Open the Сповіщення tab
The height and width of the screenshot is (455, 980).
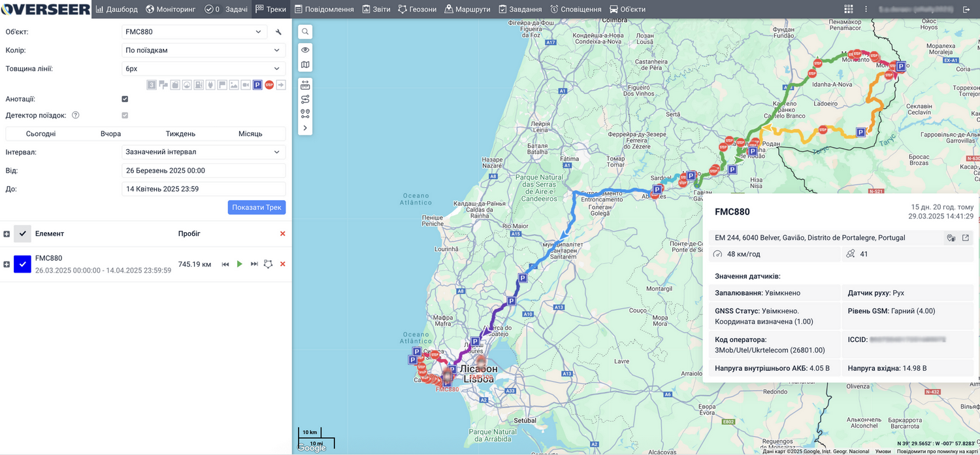click(576, 9)
